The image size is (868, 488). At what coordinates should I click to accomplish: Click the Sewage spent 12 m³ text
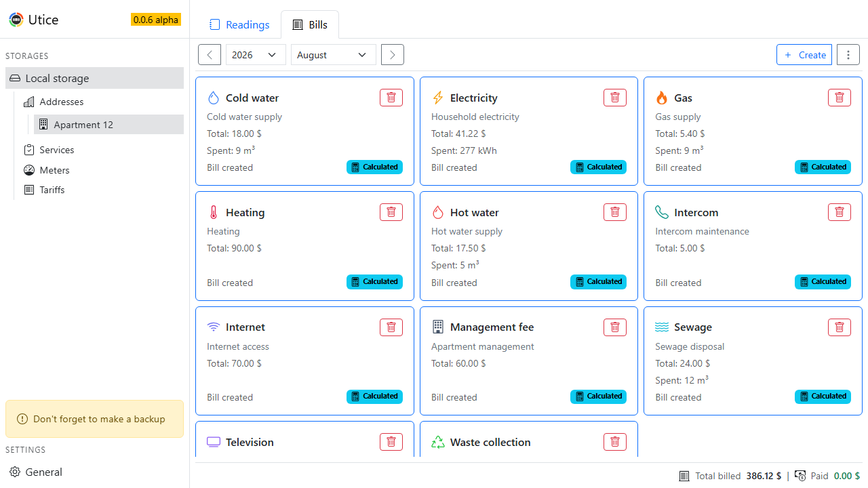click(x=682, y=380)
